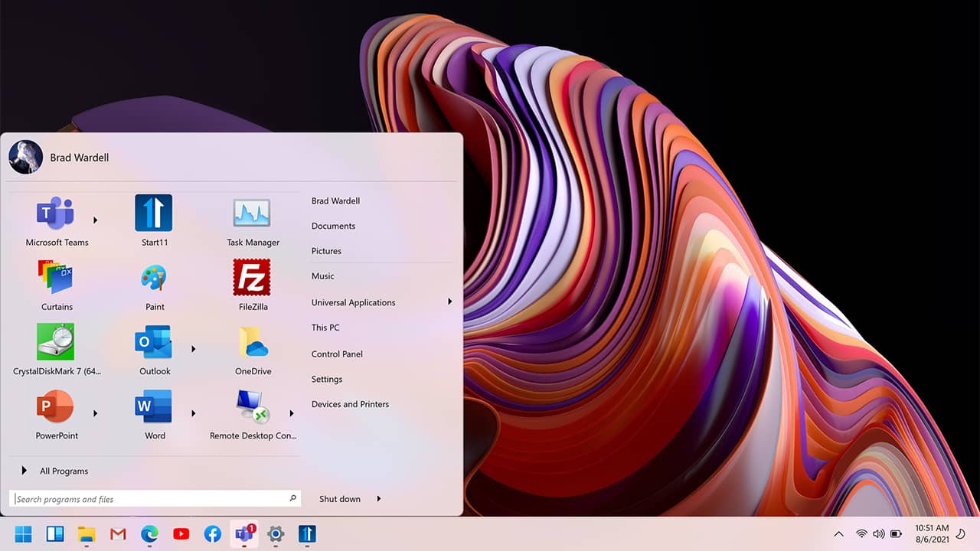Switch to Teams on the taskbar
Viewport: 980px width, 551px height.
pos(244,534)
